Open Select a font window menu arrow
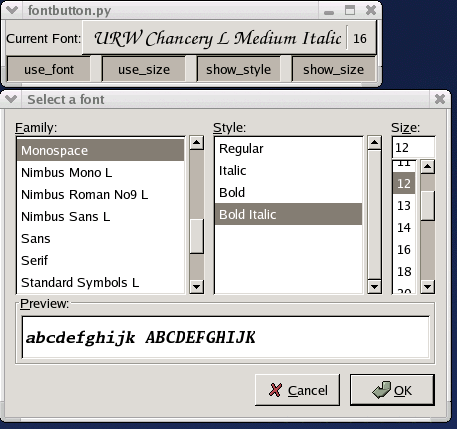The height and width of the screenshot is (429, 457). (x=11, y=99)
